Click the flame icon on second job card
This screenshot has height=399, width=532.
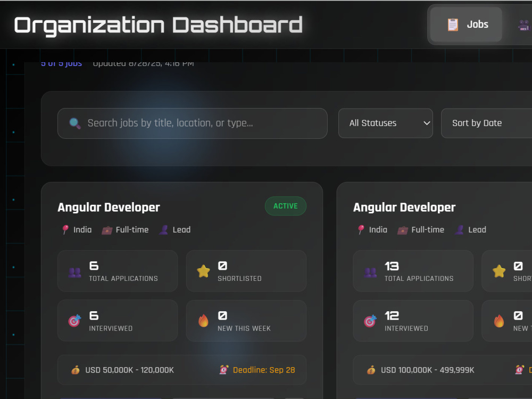[x=499, y=321]
